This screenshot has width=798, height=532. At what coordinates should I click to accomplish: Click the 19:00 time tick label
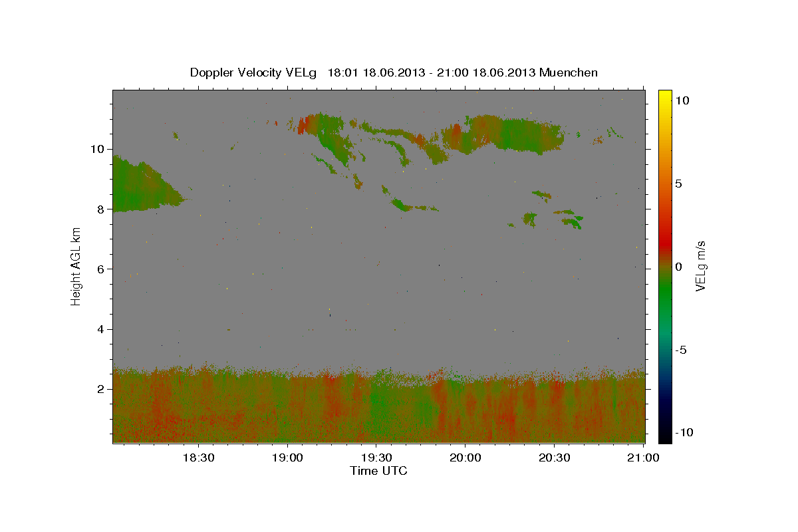287,458
